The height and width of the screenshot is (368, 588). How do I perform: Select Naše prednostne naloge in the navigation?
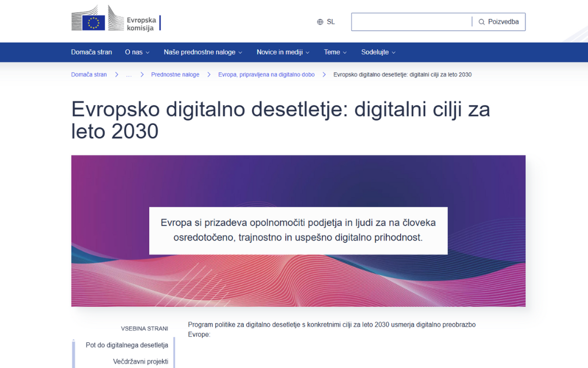click(x=199, y=52)
